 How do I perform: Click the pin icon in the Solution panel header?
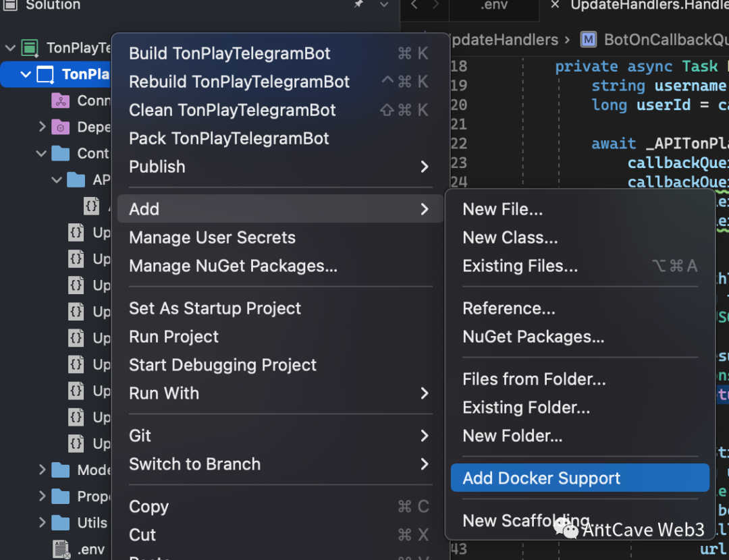[x=359, y=5]
